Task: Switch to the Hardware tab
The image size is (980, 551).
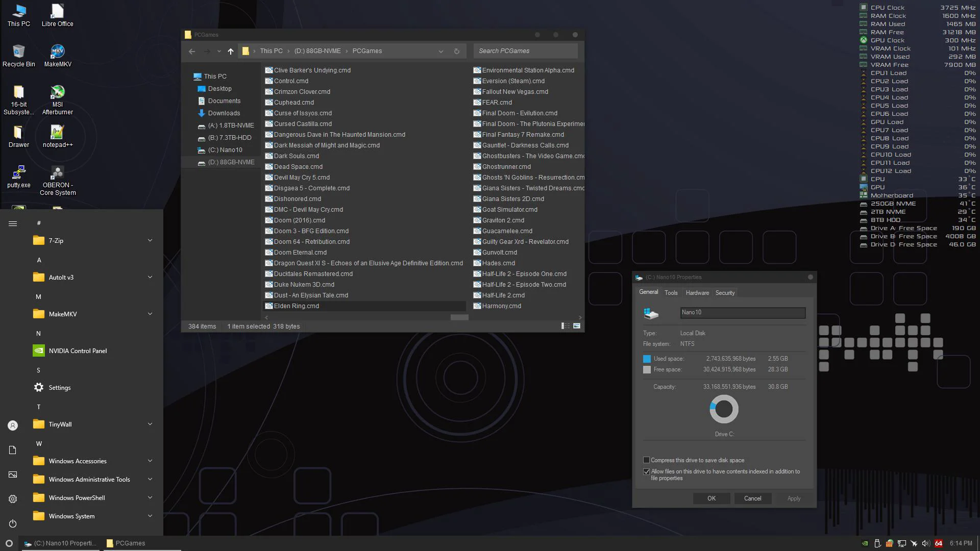Action: (x=697, y=293)
